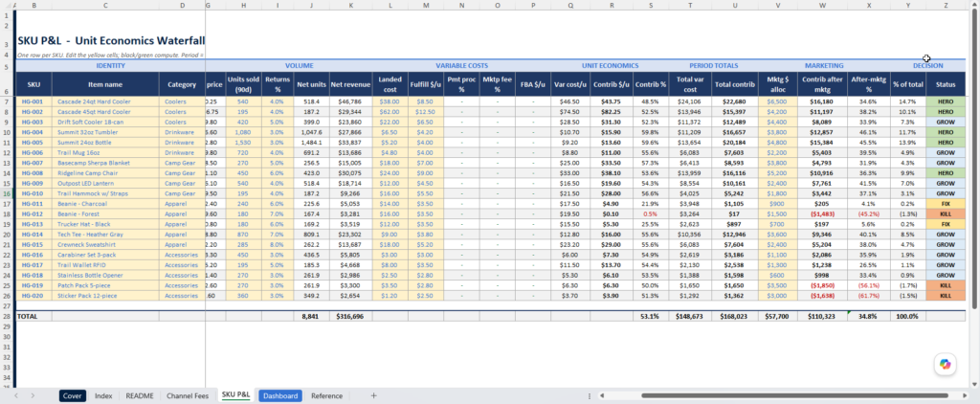
Task: Select net revenue cell $46,786
Action: point(350,101)
